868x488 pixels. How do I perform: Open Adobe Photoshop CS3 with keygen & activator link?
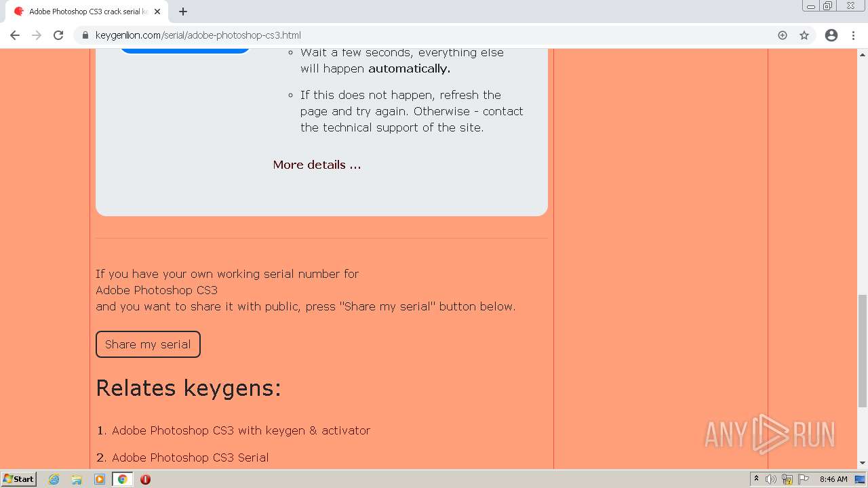coord(241,430)
